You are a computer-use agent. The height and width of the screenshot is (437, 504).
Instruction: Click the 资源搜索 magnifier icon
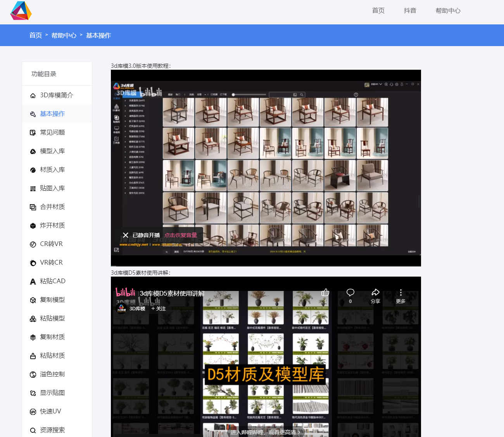(33, 430)
